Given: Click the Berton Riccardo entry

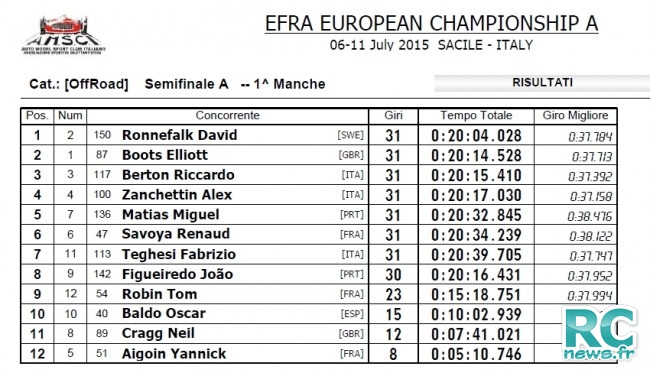Looking at the screenshot, I should pyautogui.click(x=178, y=175).
